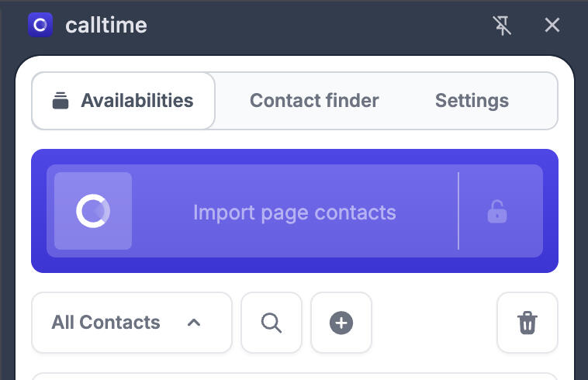The height and width of the screenshot is (380, 588).
Task: Add a new contact with plus icon
Action: click(x=341, y=323)
